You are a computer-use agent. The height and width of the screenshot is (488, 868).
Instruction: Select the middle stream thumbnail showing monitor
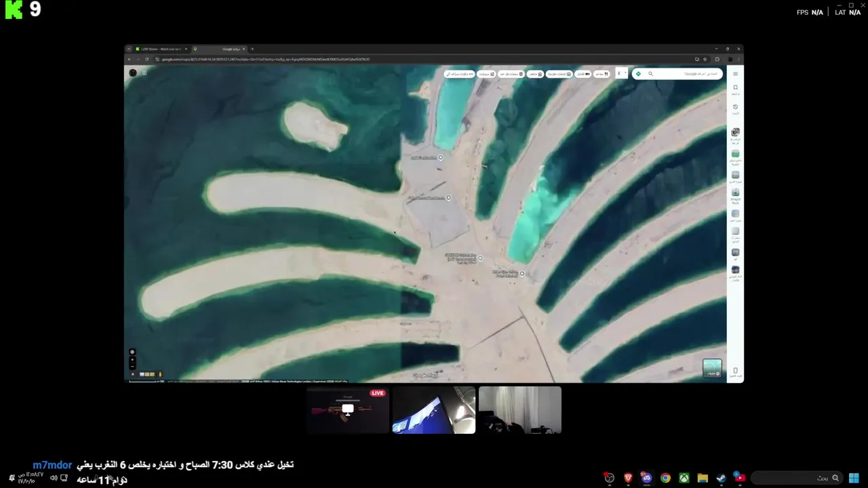click(433, 410)
